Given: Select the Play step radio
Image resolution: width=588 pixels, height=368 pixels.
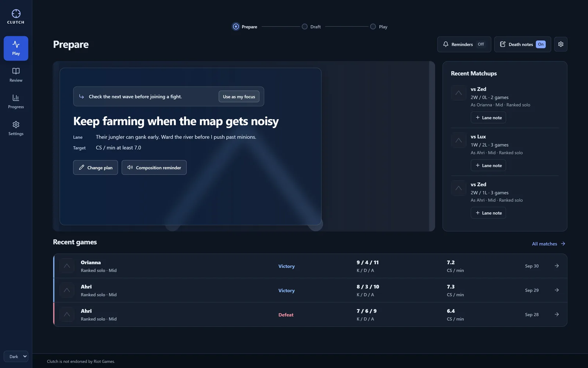Looking at the screenshot, I should coord(373,26).
